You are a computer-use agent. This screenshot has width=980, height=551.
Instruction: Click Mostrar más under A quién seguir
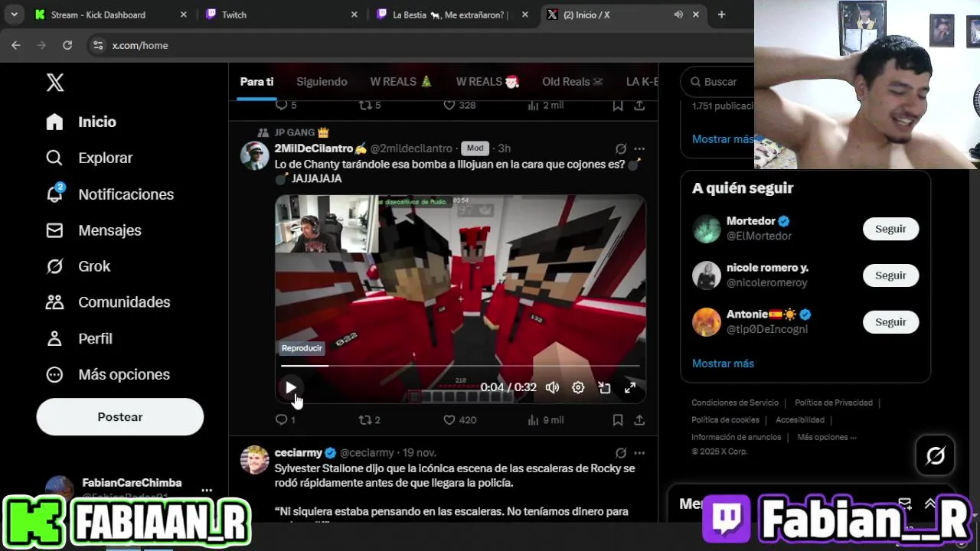pos(723,364)
